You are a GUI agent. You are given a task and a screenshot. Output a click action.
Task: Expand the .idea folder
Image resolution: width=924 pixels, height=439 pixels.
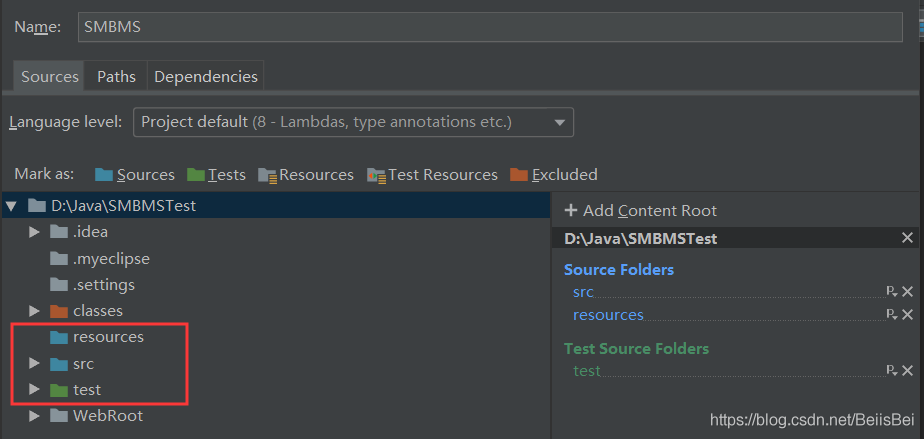click(x=35, y=232)
